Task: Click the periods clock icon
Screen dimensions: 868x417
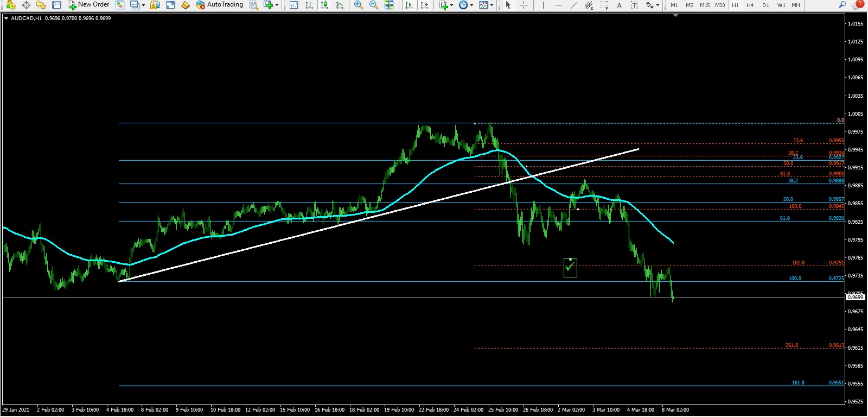Action: 463,5
